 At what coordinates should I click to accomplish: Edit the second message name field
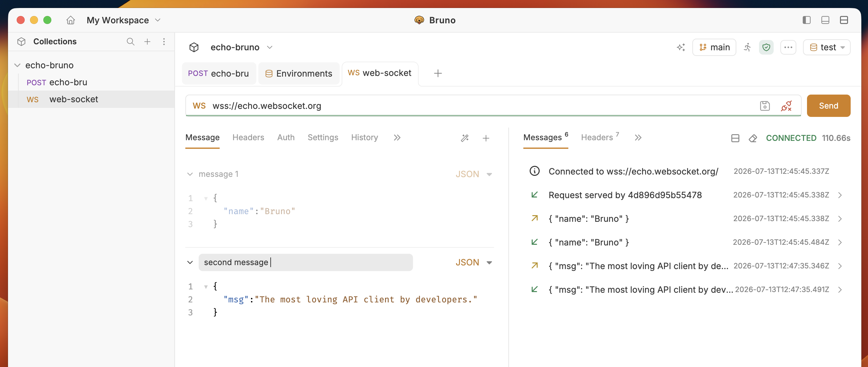306,262
